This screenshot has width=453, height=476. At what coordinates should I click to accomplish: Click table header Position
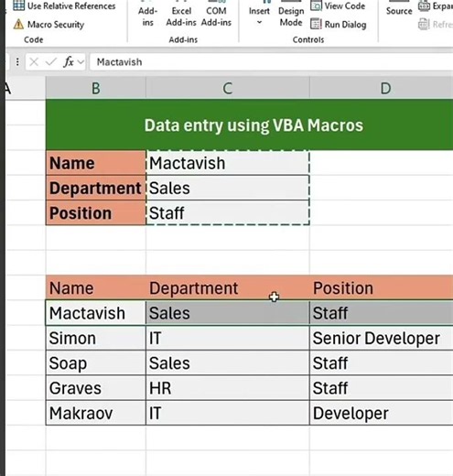click(382, 287)
